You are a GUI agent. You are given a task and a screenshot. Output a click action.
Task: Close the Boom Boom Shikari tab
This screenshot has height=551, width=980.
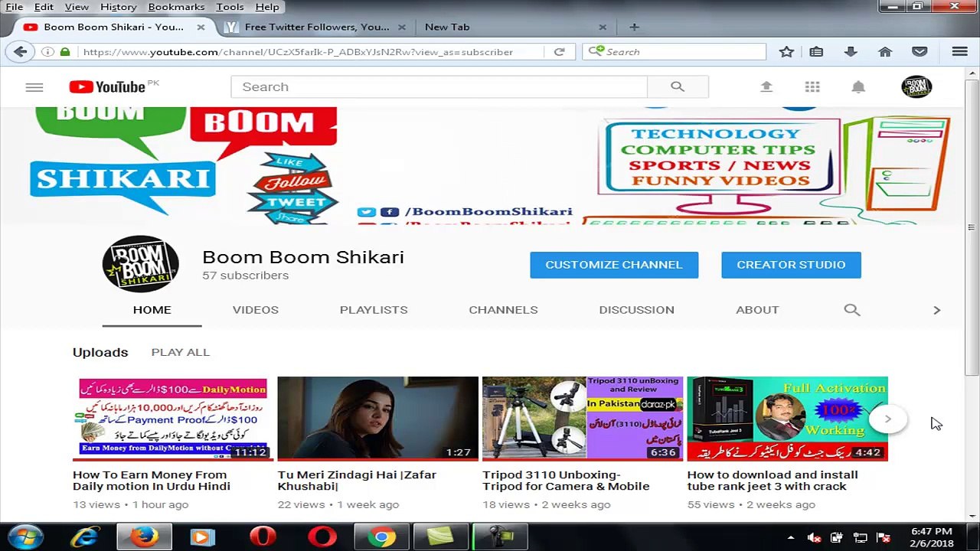pyautogui.click(x=201, y=27)
